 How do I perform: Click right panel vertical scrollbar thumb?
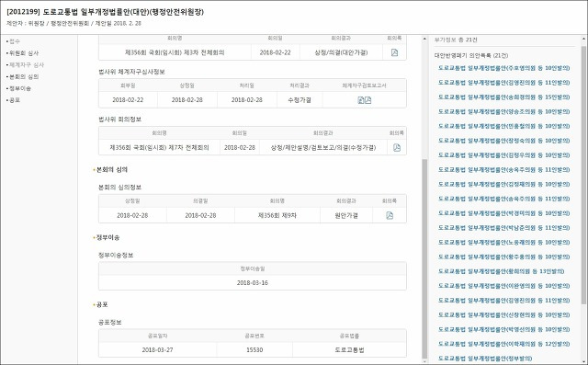584,175
